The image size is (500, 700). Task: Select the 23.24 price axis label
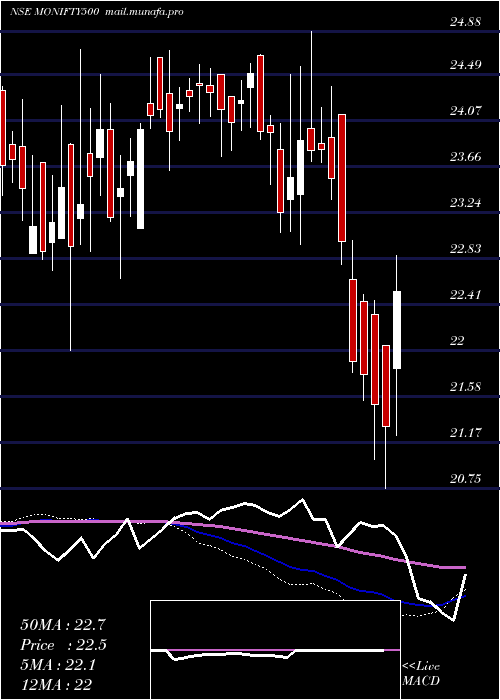(x=465, y=203)
